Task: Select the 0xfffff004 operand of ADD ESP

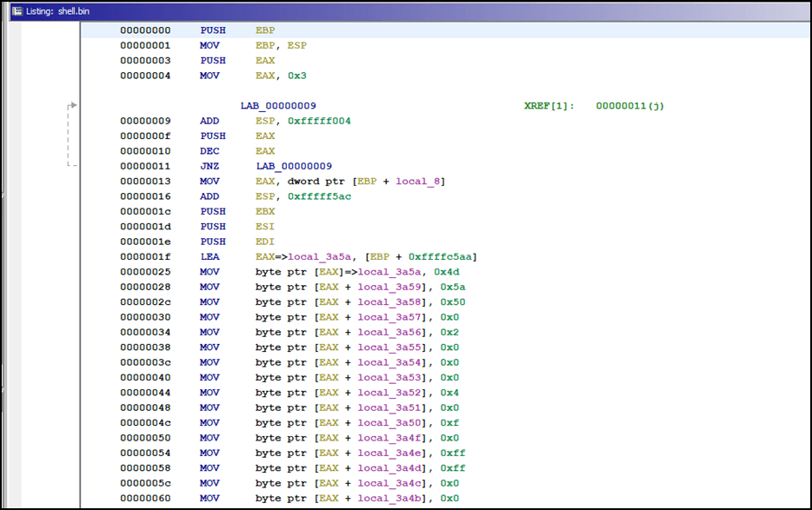Action: pyautogui.click(x=318, y=121)
